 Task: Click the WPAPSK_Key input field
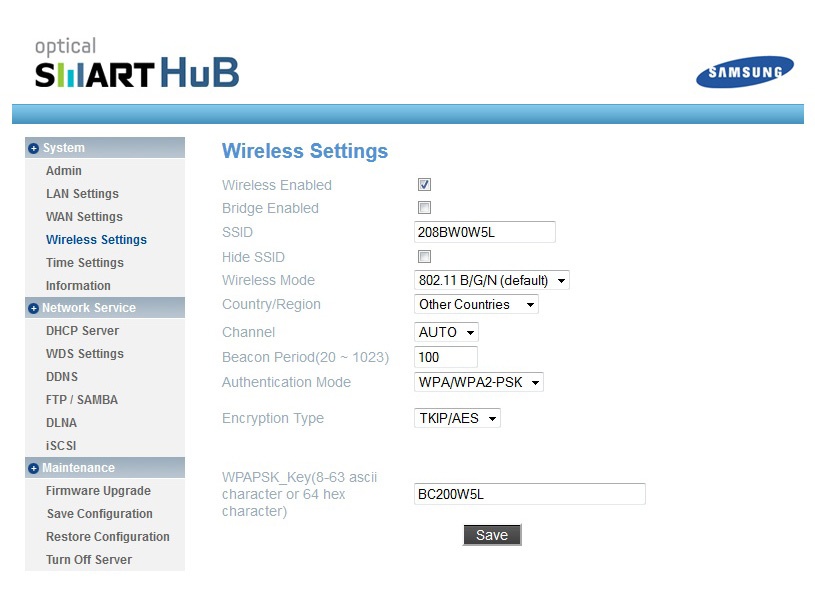pos(530,494)
